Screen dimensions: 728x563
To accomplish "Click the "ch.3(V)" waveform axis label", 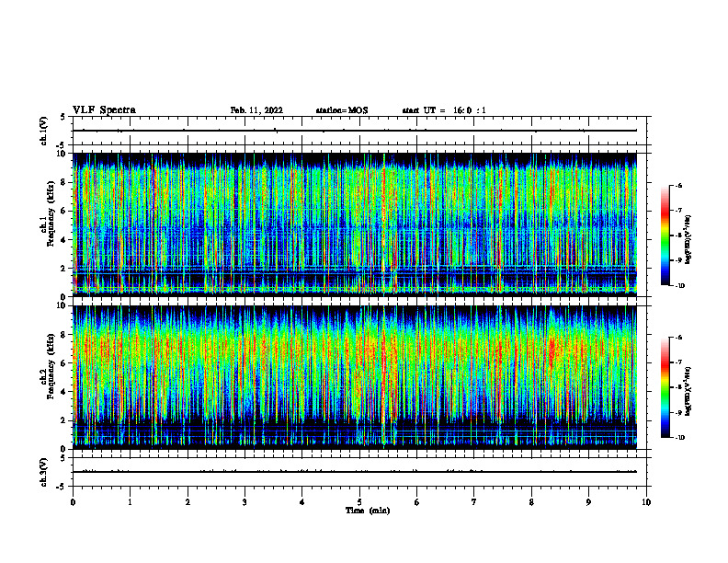I will (43, 472).
